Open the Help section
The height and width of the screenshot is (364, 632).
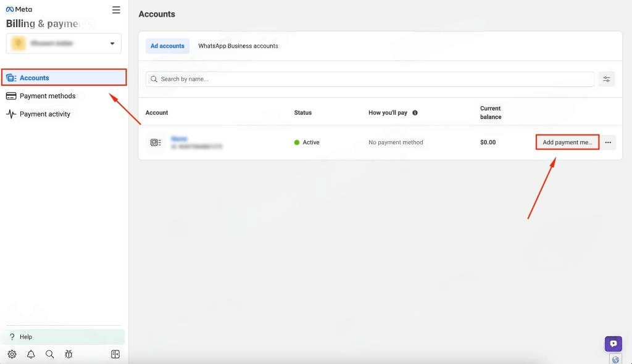tap(65, 337)
